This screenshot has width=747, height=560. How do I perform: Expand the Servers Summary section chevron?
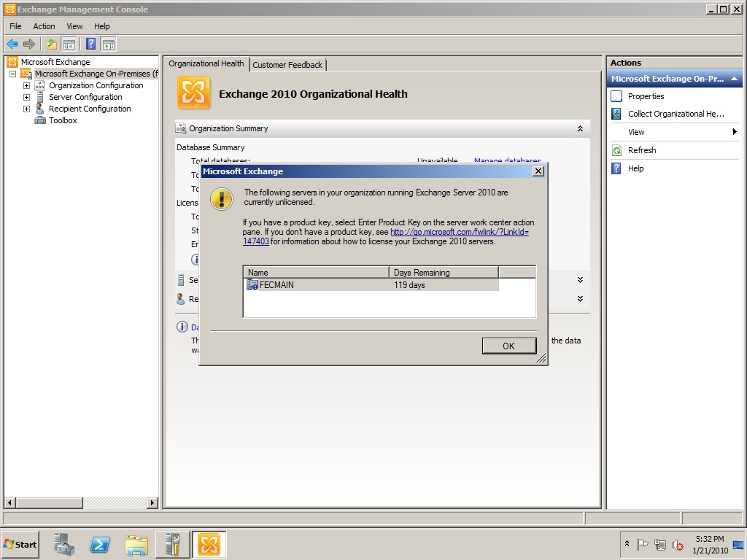[x=580, y=280]
